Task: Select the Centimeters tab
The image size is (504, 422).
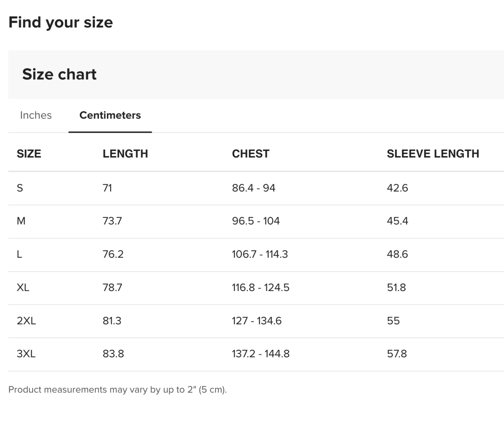Action: click(x=110, y=115)
